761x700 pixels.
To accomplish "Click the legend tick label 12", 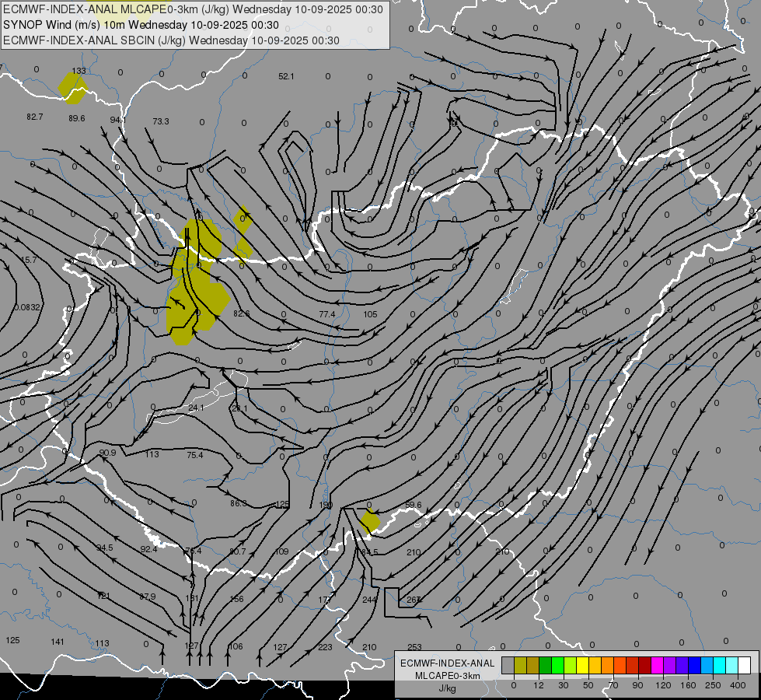I will tap(538, 685).
